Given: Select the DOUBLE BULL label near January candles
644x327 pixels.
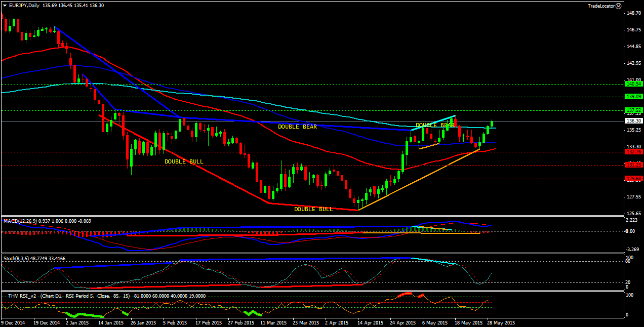Looking at the screenshot, I should click(x=184, y=161).
